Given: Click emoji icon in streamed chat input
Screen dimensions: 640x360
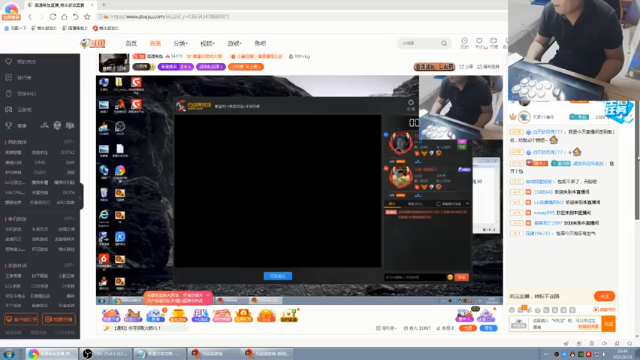Looking at the screenshot, I should pos(450,277).
